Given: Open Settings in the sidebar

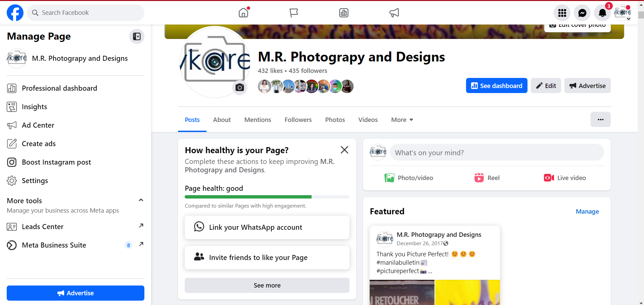Looking at the screenshot, I should 76,181.
